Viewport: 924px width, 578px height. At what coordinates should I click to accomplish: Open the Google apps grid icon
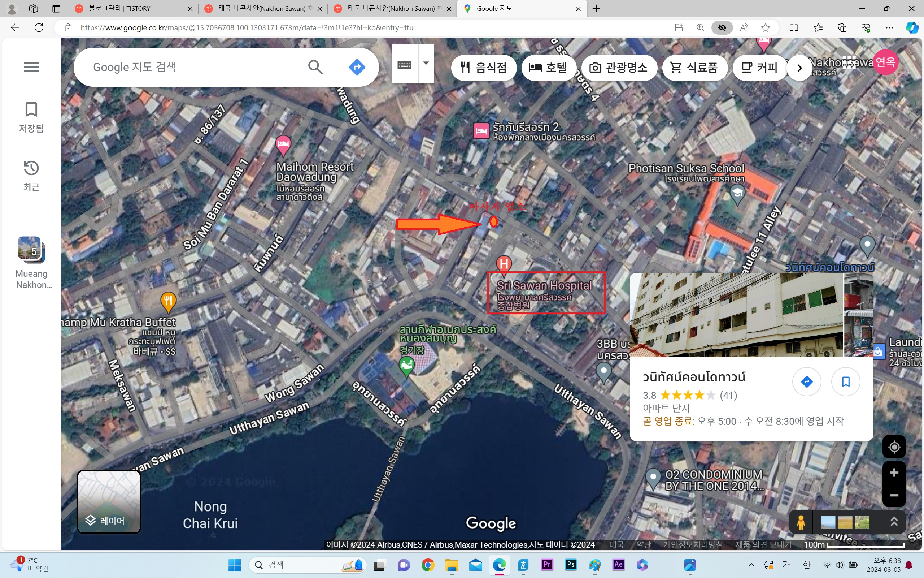849,62
